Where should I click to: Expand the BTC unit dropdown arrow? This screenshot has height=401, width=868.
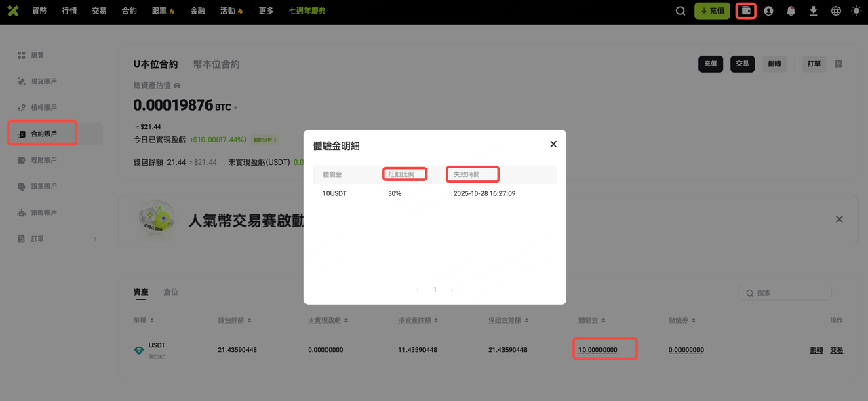tap(235, 107)
